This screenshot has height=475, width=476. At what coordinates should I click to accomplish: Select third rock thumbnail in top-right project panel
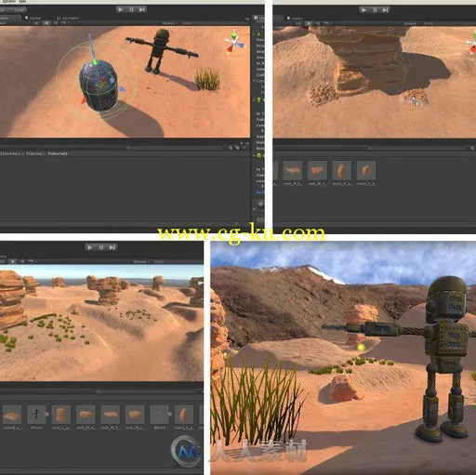tap(341, 170)
